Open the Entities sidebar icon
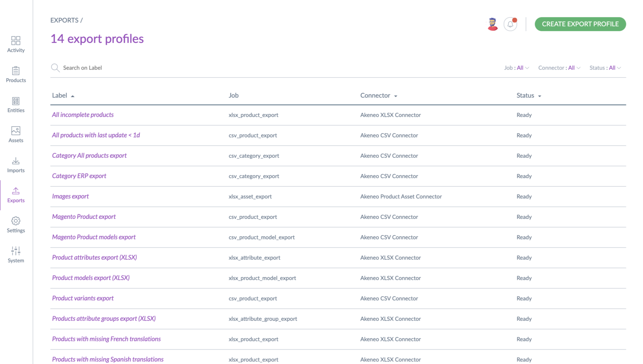 [x=16, y=101]
